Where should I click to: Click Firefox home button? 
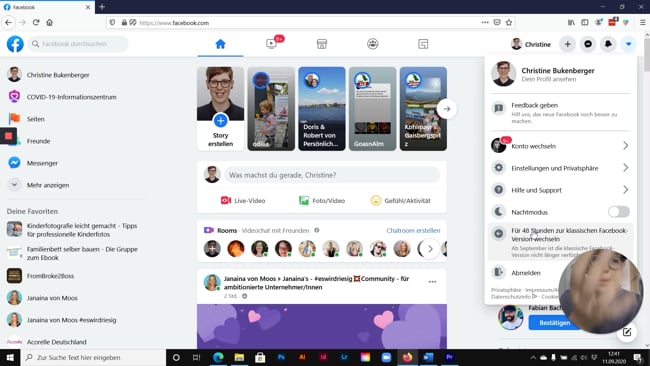[50, 22]
